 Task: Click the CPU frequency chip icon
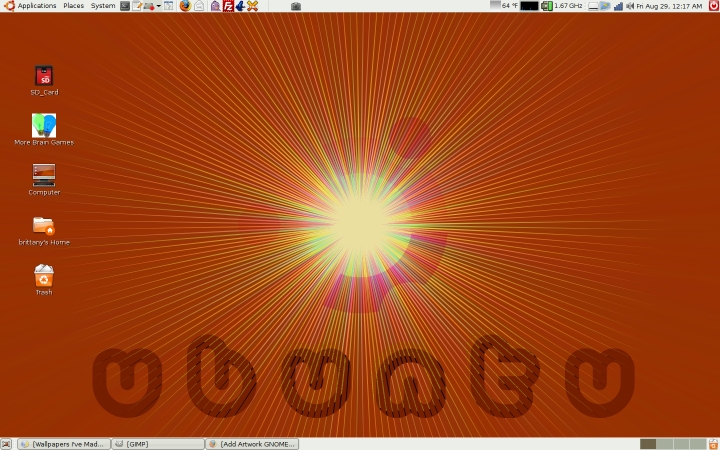[x=546, y=6]
